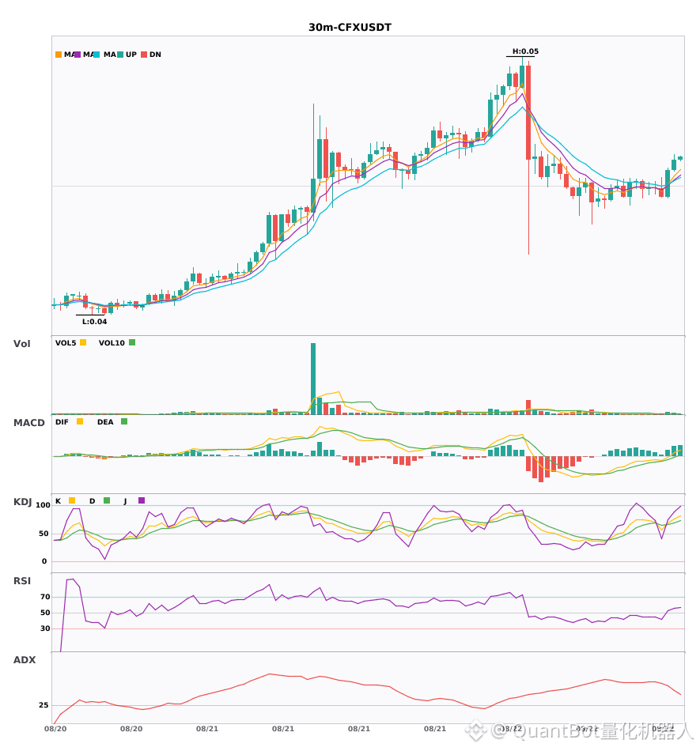Click the L:0.04 low price label
The image size is (700, 751).
click(94, 322)
